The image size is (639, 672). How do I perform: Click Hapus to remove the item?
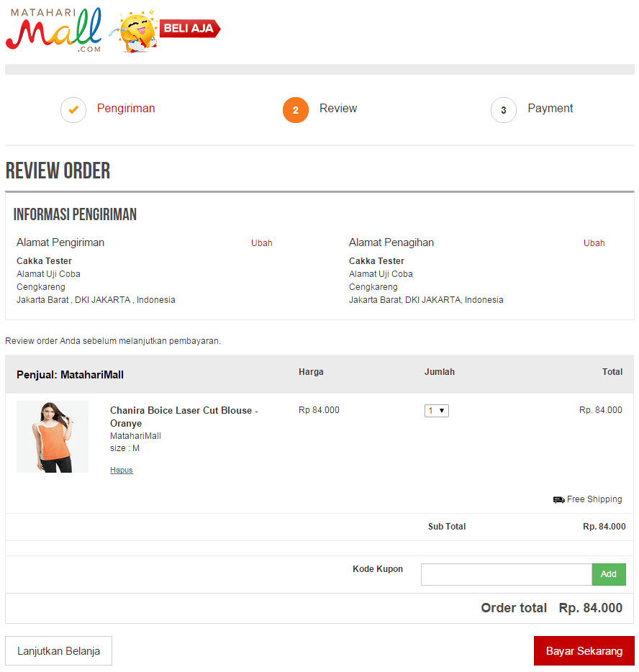tap(122, 470)
